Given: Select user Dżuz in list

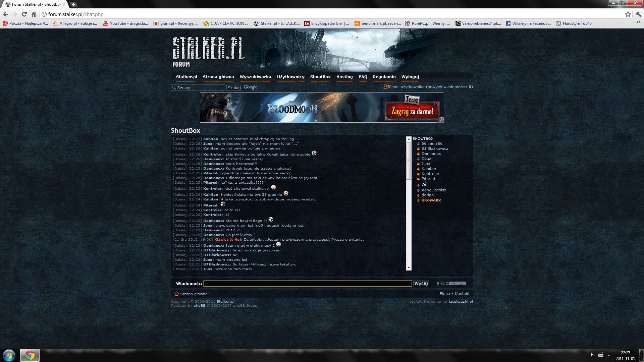Looking at the screenshot, I should pyautogui.click(x=426, y=159).
